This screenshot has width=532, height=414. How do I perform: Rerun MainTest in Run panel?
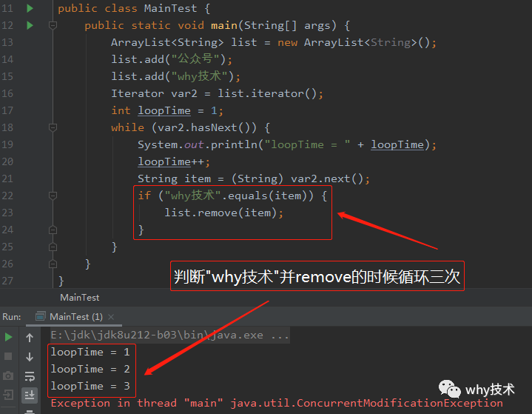[x=8, y=337]
